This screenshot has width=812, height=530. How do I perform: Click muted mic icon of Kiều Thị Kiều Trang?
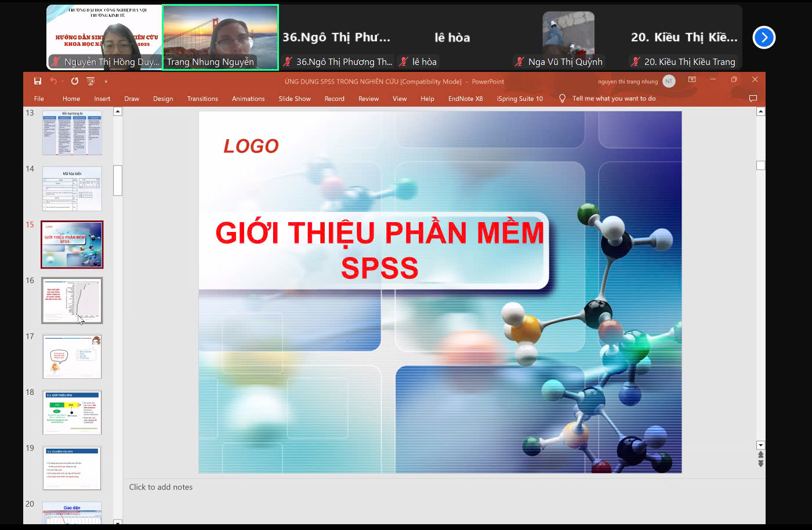tap(636, 61)
